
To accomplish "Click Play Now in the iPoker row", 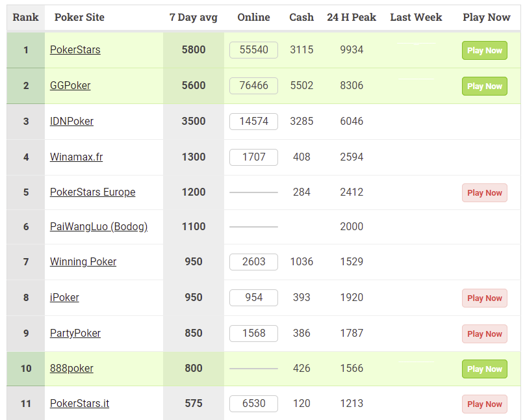I will [x=484, y=298].
